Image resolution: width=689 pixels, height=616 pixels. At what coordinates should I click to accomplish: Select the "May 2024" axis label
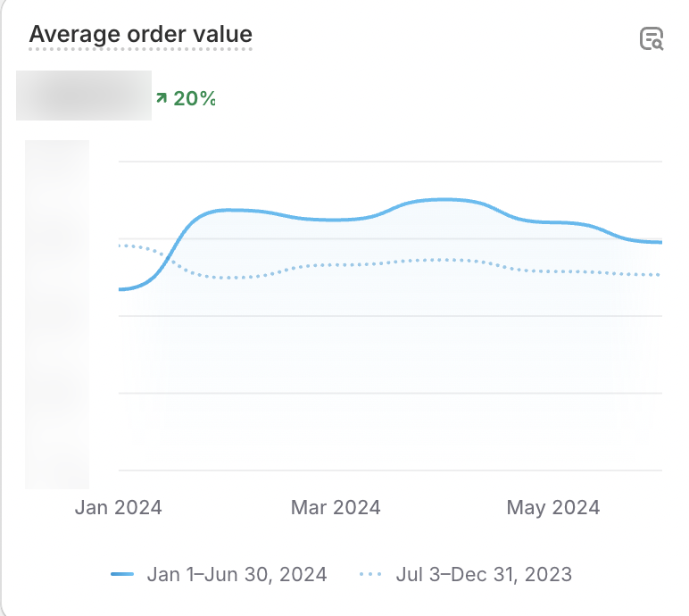(553, 508)
